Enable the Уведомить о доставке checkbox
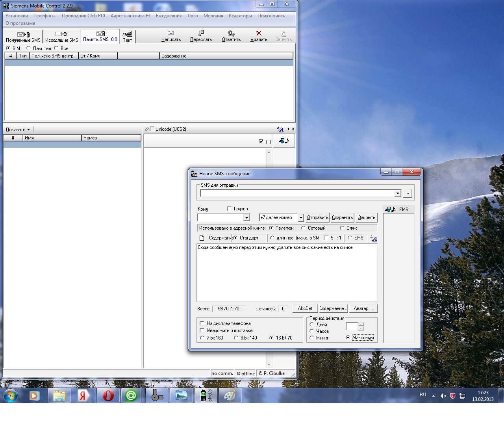504x436 pixels. click(202, 330)
